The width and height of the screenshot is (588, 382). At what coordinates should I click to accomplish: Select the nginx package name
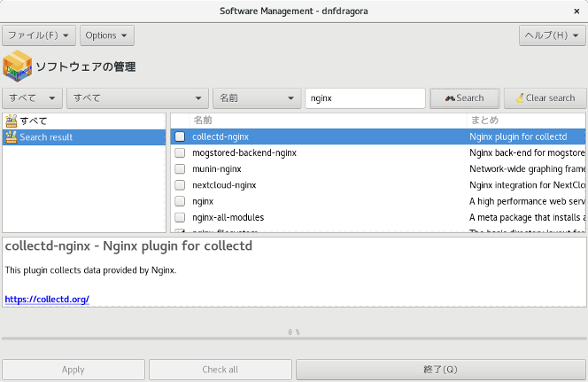203,201
